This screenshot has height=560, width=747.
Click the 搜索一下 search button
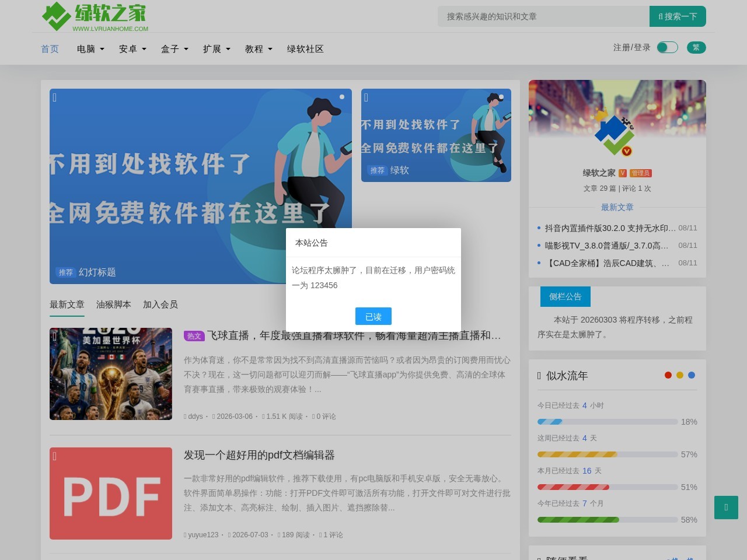click(x=678, y=16)
